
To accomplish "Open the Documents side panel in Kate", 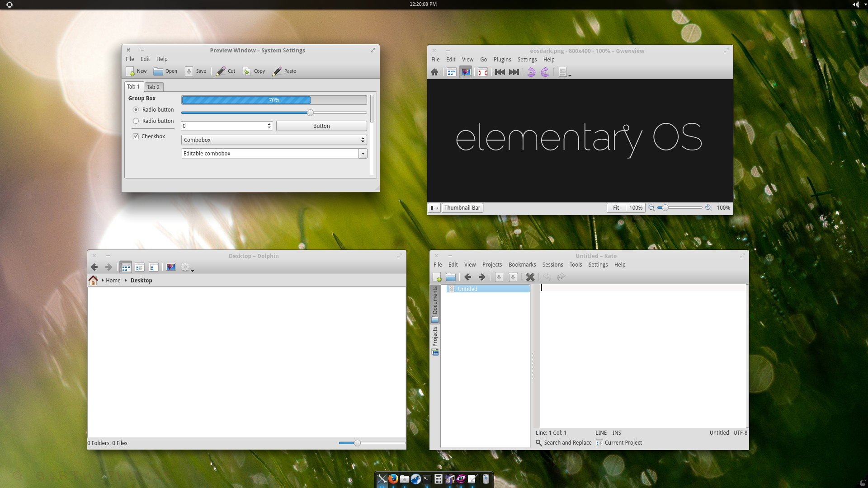I will (435, 304).
